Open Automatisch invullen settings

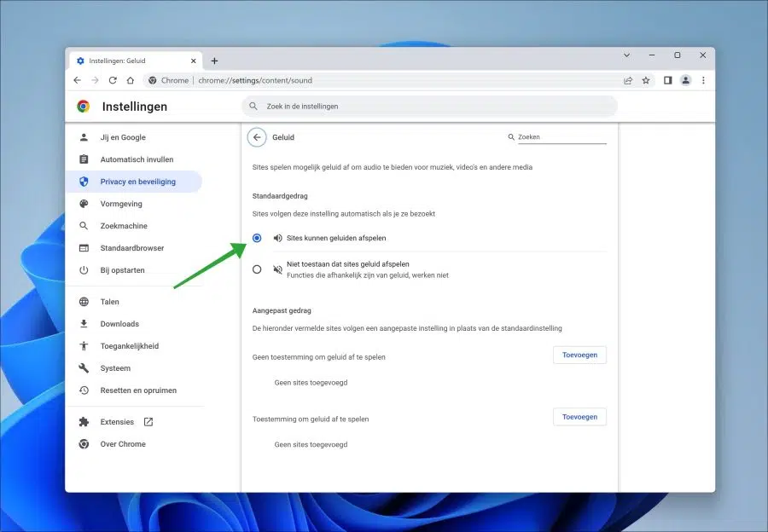(x=134, y=159)
